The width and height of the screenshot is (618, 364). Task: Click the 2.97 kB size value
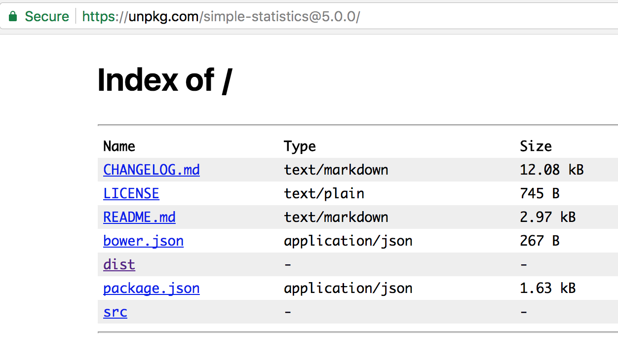coord(548,217)
